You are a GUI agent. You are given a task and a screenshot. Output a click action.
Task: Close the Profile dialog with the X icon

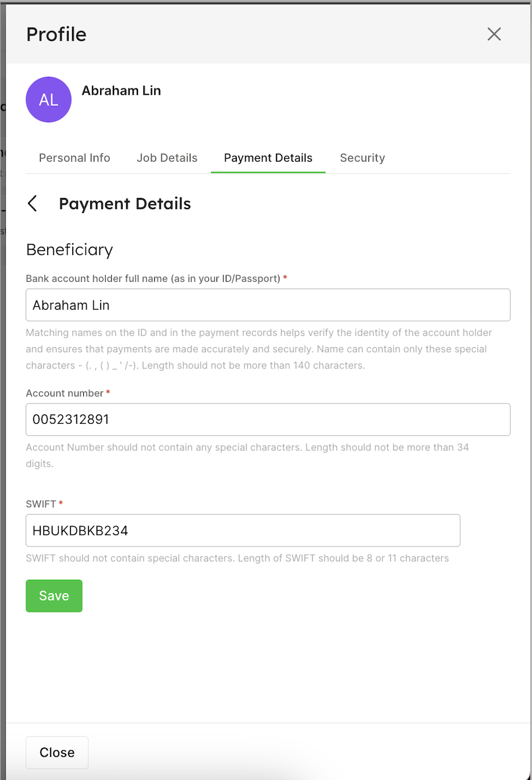pyautogui.click(x=494, y=34)
